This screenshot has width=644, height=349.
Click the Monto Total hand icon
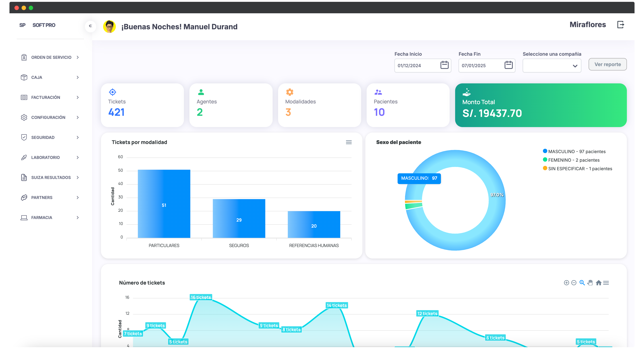click(466, 92)
